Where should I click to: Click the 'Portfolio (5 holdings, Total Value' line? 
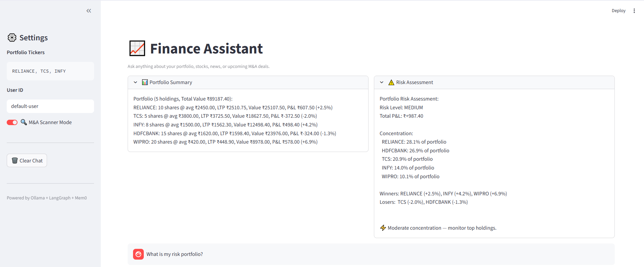tap(183, 99)
